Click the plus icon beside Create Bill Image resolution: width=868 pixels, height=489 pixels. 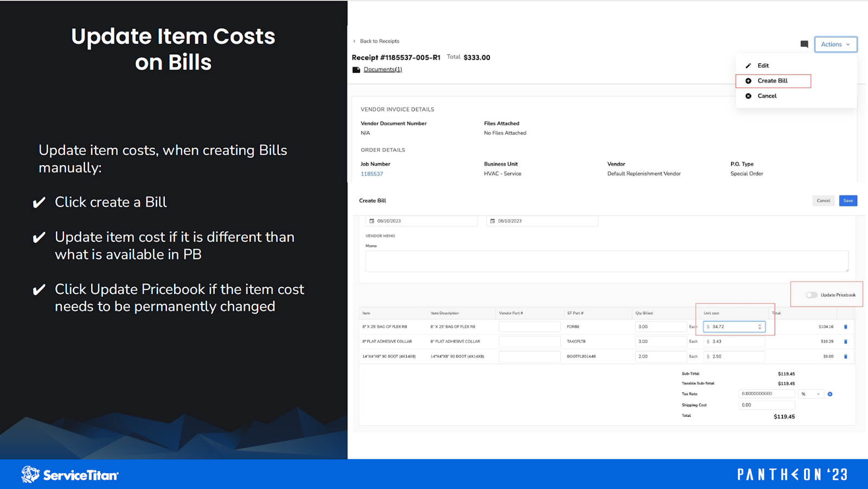749,80
